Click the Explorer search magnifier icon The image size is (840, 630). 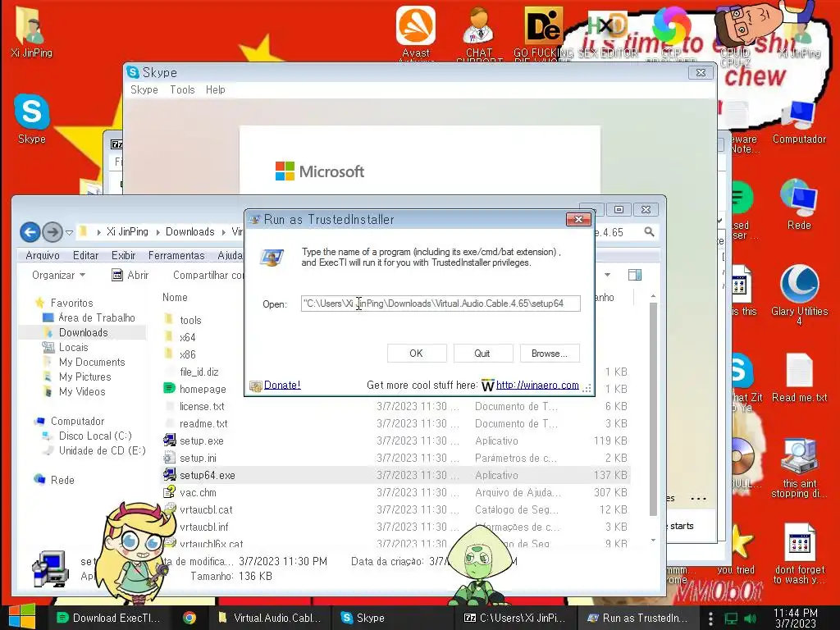click(x=650, y=232)
